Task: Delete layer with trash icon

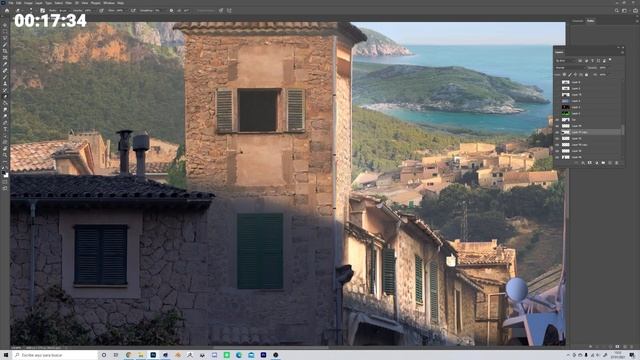Action: tap(617, 162)
